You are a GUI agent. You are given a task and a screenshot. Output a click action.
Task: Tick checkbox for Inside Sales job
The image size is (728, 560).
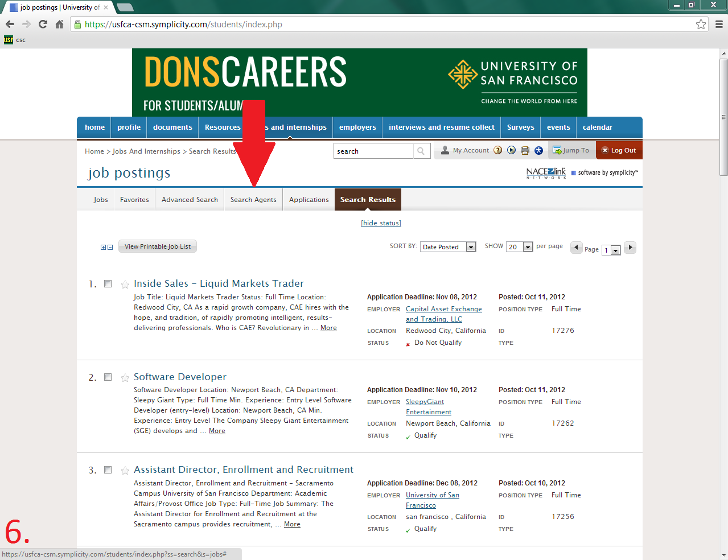[x=108, y=284]
